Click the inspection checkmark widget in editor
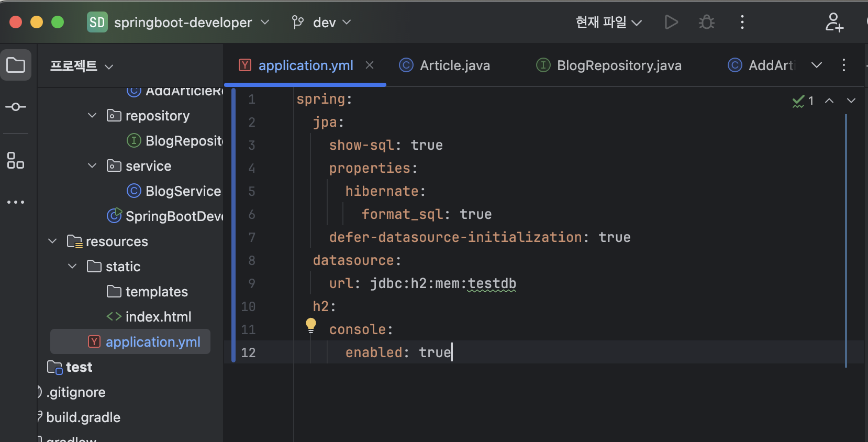The width and height of the screenshot is (868, 442). (x=803, y=101)
